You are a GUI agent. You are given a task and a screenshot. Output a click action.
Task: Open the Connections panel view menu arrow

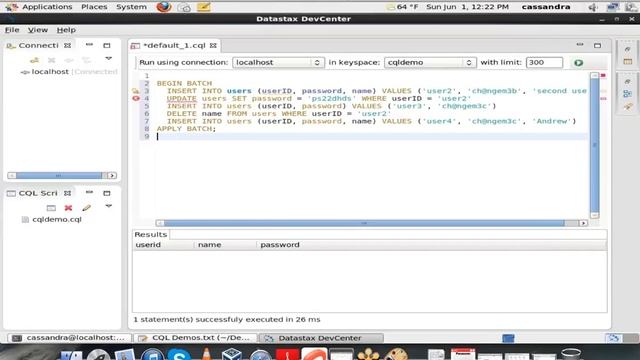coord(109,59)
